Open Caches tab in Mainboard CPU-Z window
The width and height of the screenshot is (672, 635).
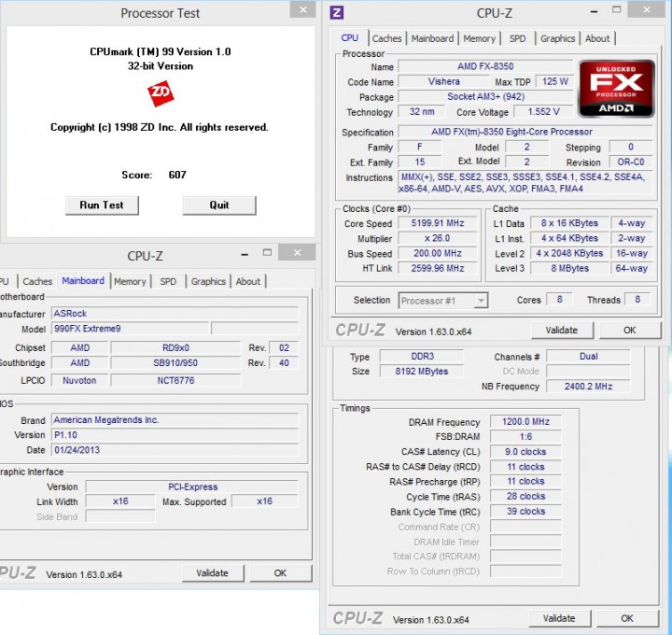tap(37, 281)
